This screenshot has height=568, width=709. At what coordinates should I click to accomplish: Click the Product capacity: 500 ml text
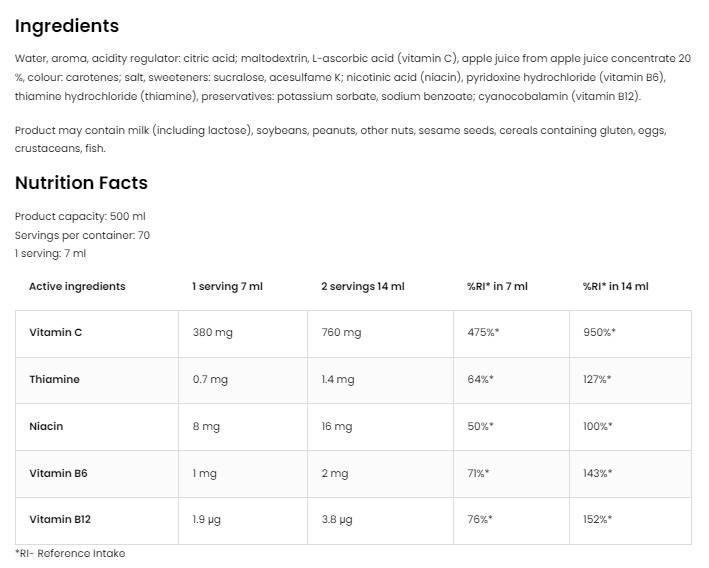coord(80,216)
